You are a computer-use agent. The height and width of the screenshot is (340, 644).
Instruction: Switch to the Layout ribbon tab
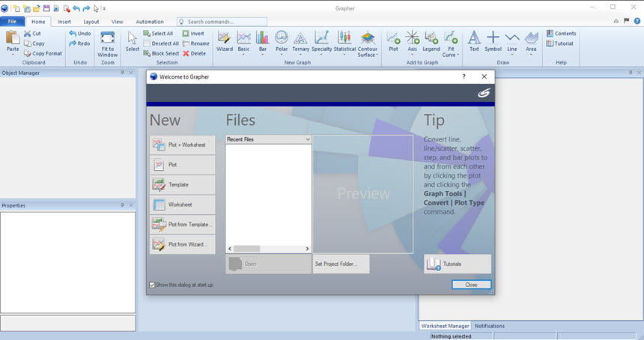(91, 22)
